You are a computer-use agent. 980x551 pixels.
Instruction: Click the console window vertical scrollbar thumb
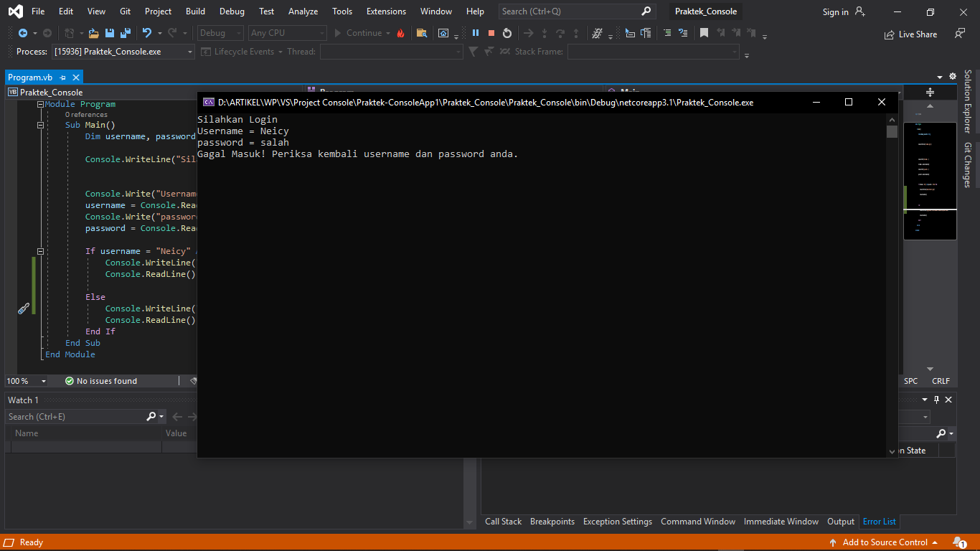(892, 131)
